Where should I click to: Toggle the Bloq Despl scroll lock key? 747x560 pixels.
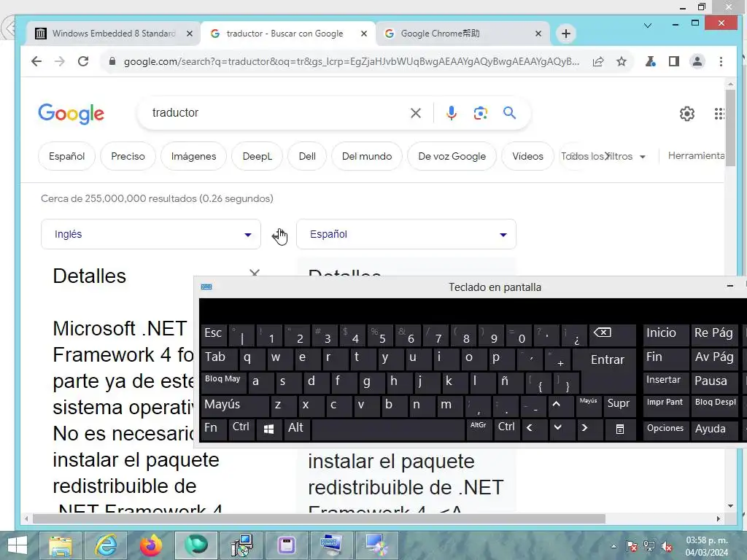(715, 405)
